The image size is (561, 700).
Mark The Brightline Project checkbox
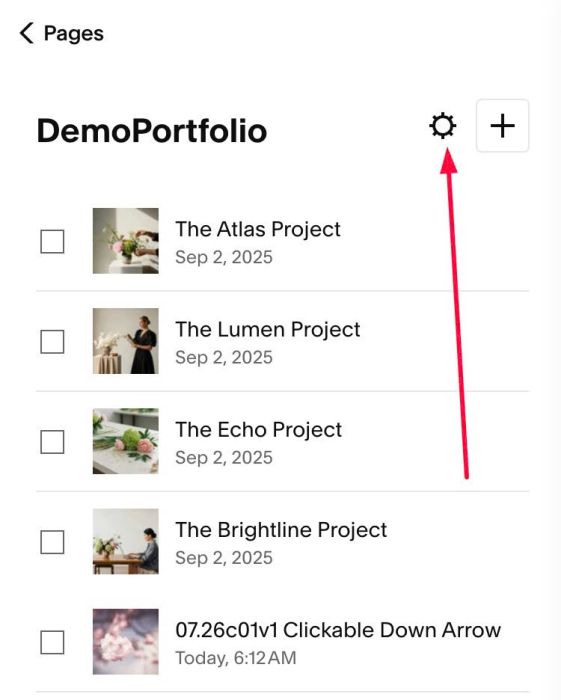[x=52, y=542]
